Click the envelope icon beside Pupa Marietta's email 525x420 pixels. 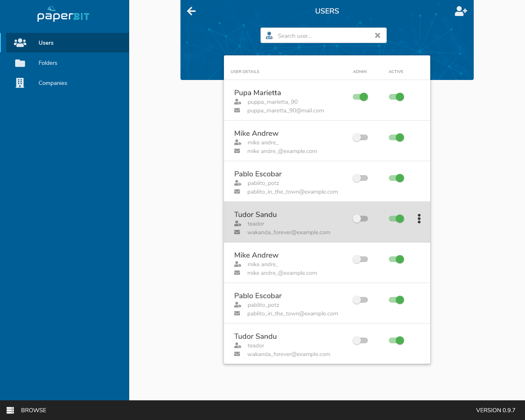tap(237, 110)
